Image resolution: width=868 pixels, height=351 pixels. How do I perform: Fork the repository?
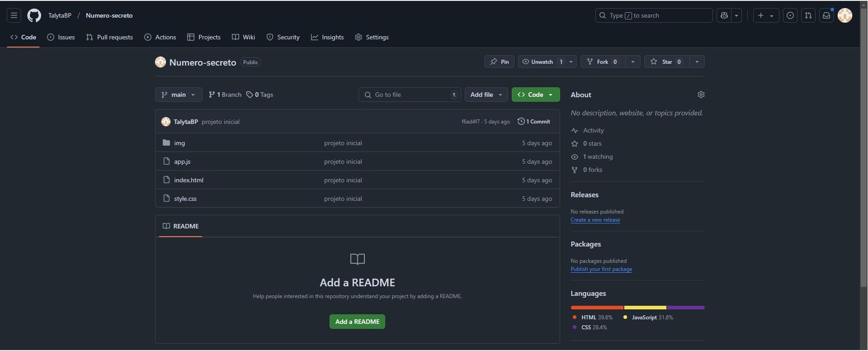point(603,62)
